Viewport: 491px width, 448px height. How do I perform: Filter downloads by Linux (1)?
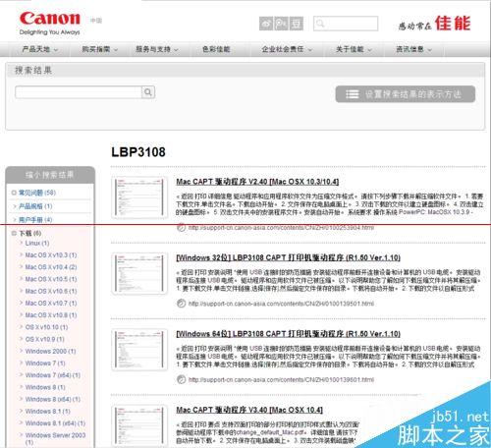[x=37, y=243]
